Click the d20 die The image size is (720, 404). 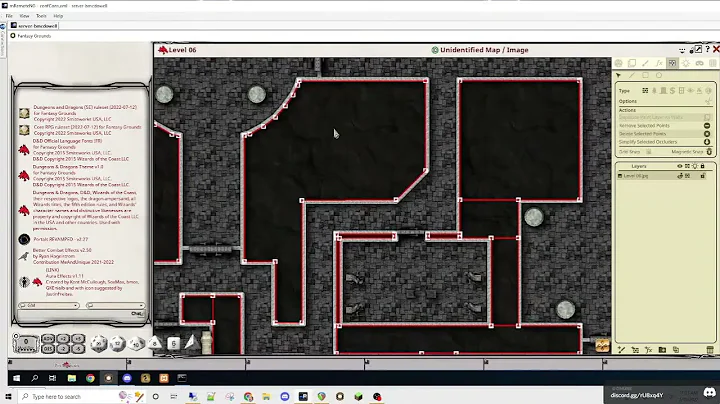98,343
